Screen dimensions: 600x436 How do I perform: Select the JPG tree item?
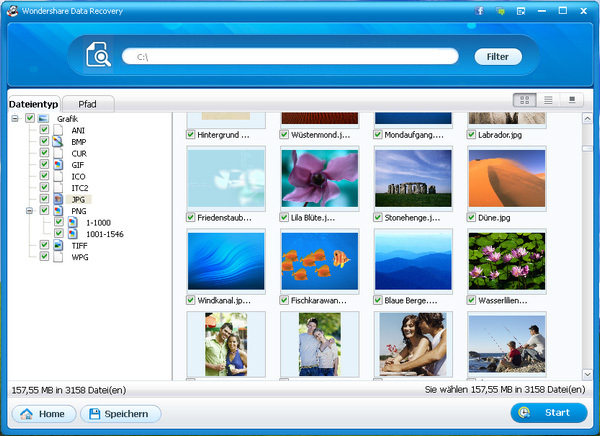pyautogui.click(x=79, y=199)
